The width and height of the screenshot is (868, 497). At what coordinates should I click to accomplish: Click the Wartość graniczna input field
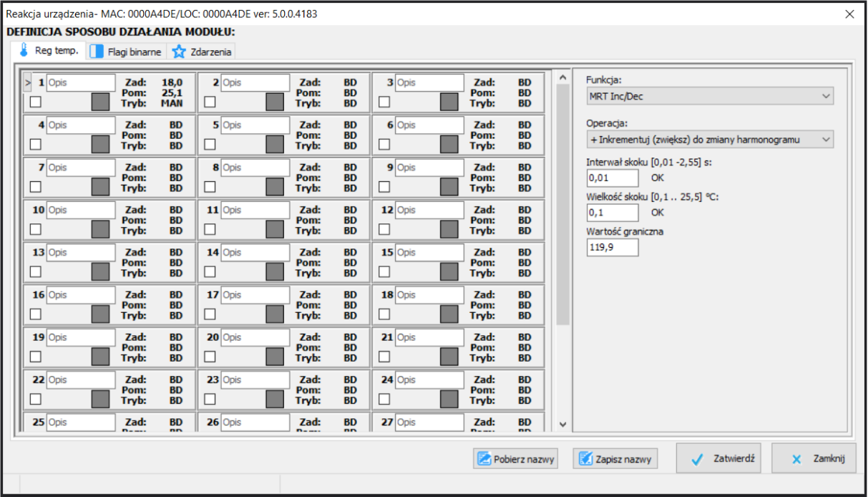tap(613, 247)
